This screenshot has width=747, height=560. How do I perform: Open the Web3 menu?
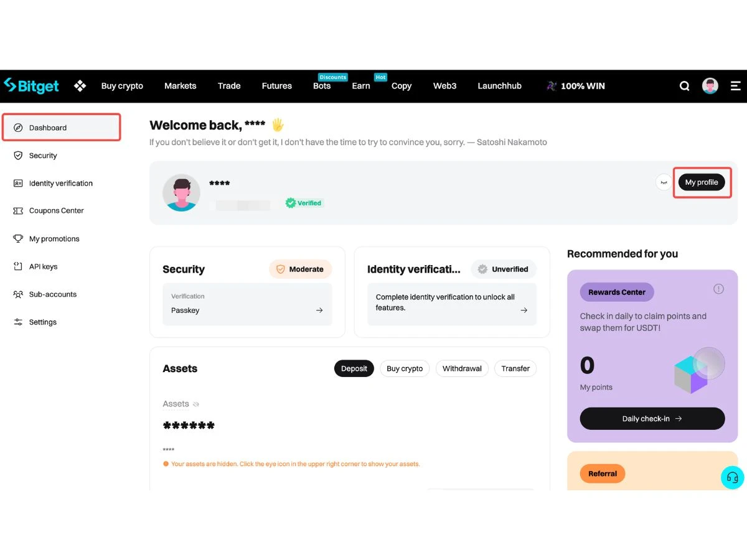445,86
